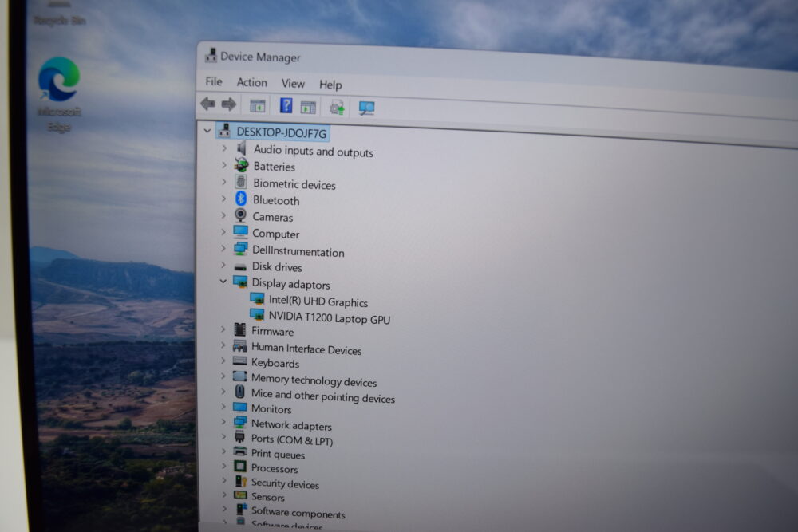This screenshot has width=798, height=532.
Task: Expand the Disk drives category
Action: [x=223, y=265]
